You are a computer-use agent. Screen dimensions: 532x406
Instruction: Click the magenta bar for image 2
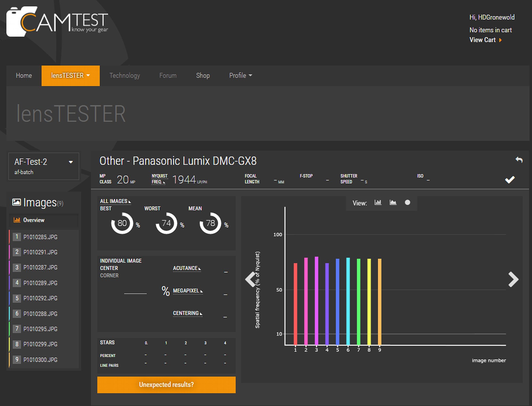coord(306,301)
